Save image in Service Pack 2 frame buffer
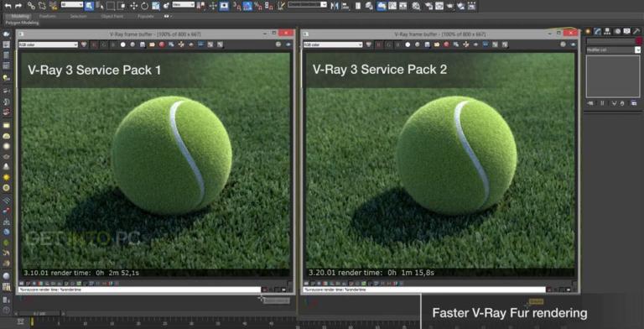644x329 pixels. click(x=427, y=44)
